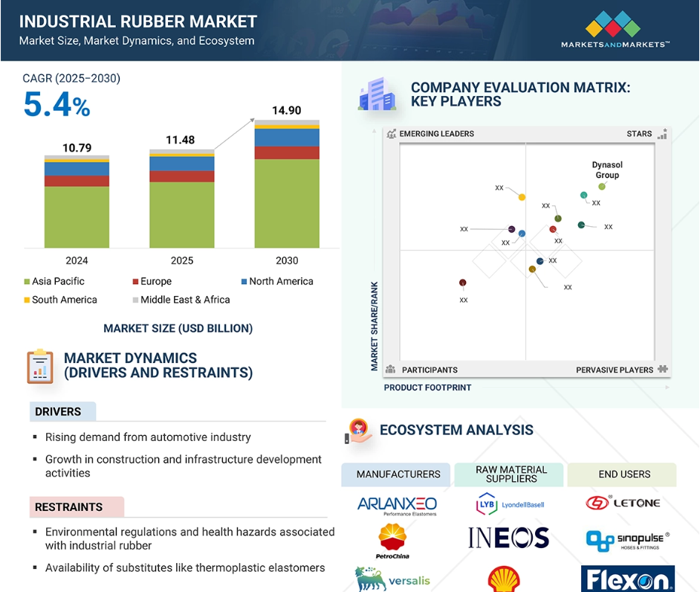Click the '2030' axis label
This screenshot has width=700, height=592.
pyautogui.click(x=287, y=260)
